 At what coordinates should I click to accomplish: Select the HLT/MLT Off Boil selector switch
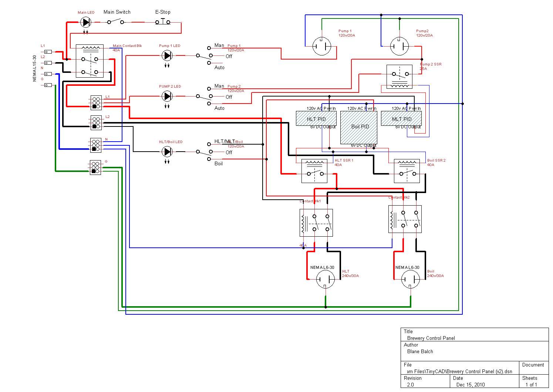point(204,152)
